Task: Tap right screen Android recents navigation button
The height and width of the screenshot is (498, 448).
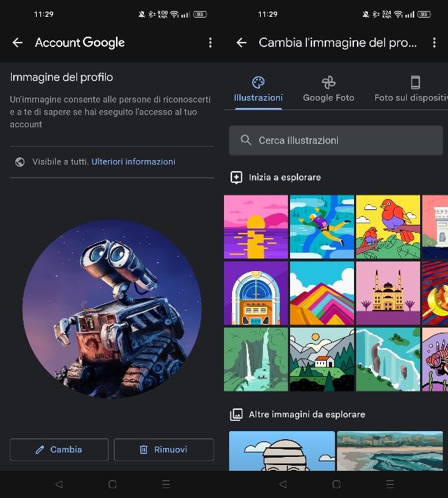Action: [x=390, y=484]
